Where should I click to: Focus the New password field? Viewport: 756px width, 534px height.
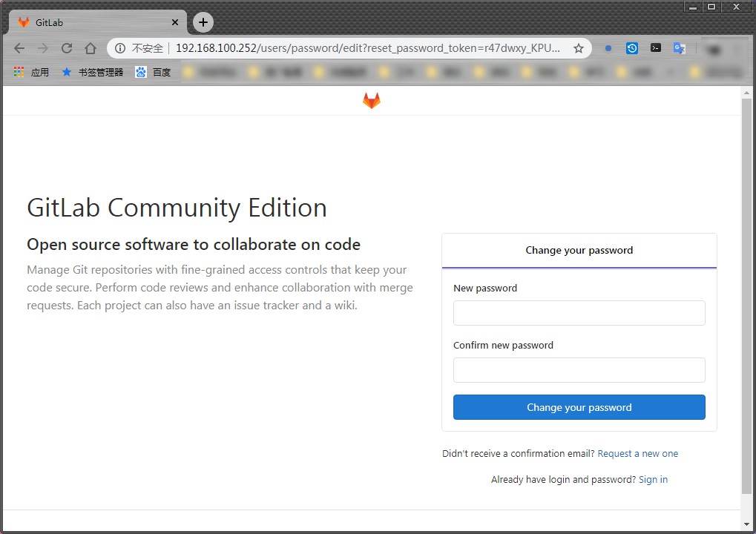coord(579,313)
